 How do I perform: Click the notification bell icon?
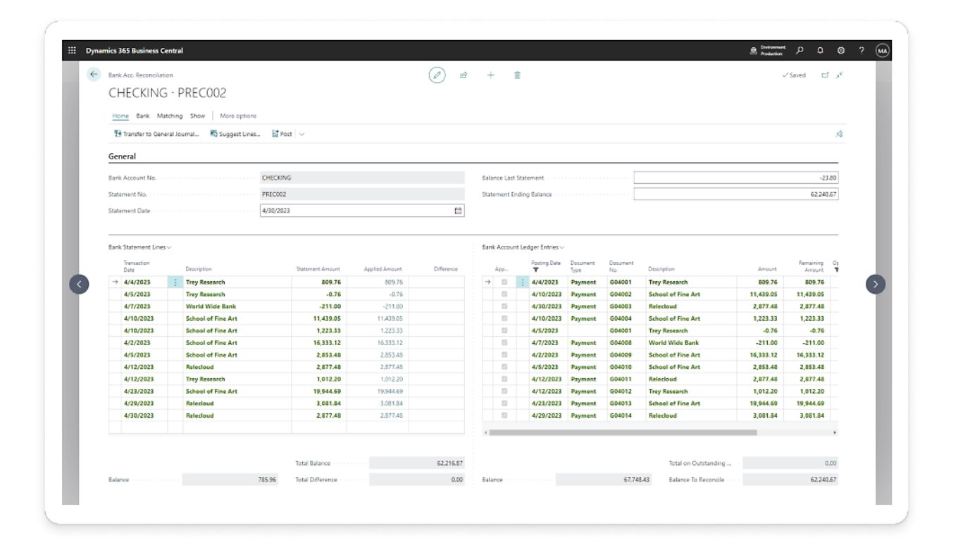click(821, 51)
